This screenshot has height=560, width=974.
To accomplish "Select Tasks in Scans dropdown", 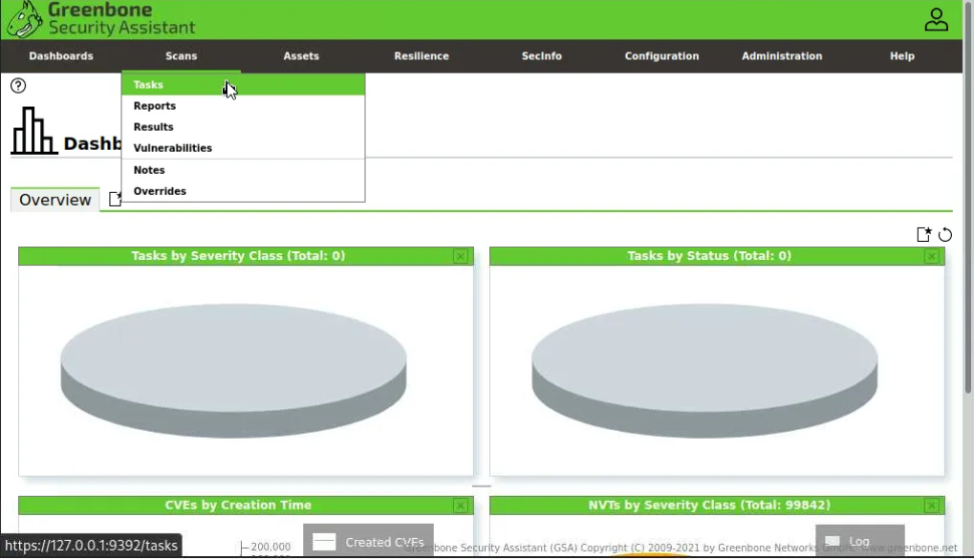I will click(243, 84).
